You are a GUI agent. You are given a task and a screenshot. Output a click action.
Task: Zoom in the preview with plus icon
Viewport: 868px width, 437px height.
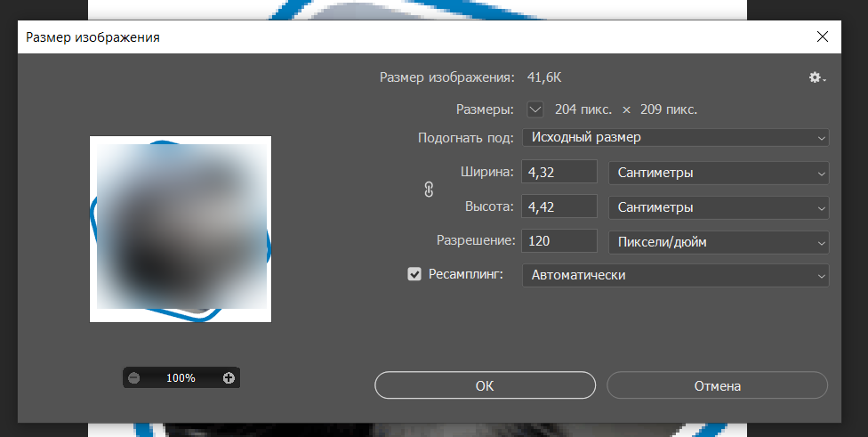click(229, 378)
